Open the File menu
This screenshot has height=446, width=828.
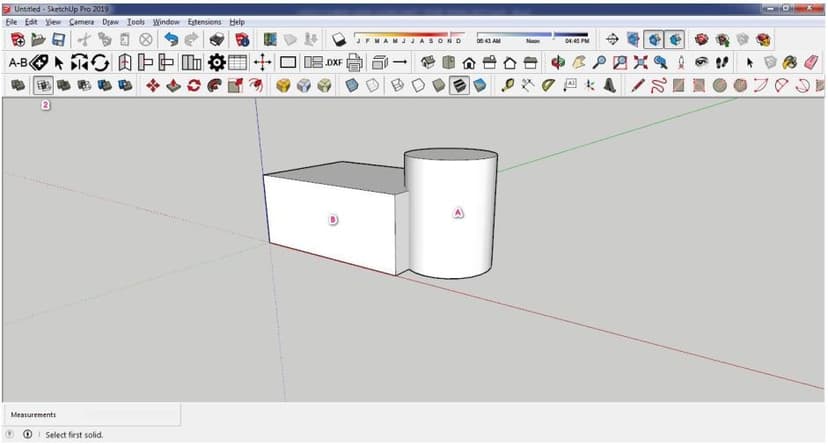[x=12, y=22]
